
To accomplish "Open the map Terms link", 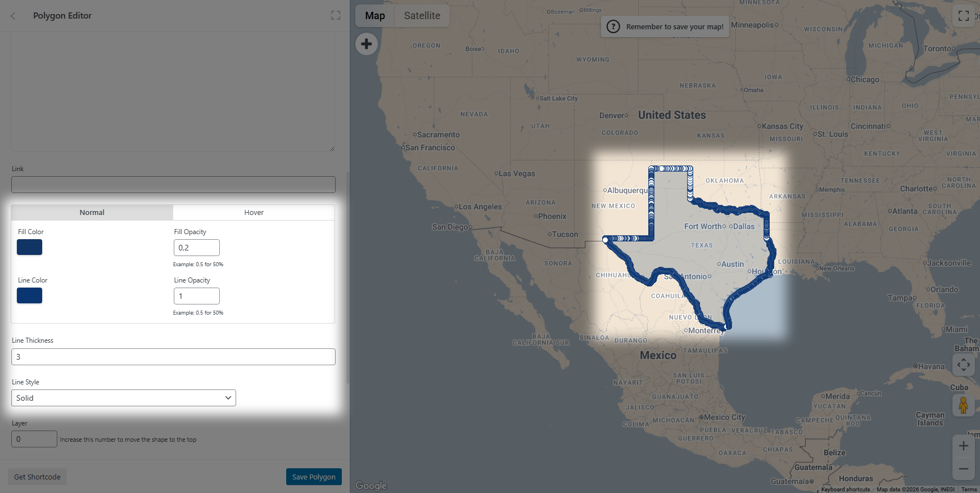I will [x=969, y=490].
